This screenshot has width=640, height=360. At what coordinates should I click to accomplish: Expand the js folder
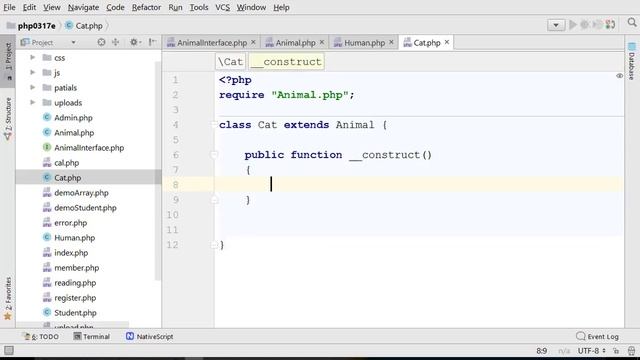point(33,73)
